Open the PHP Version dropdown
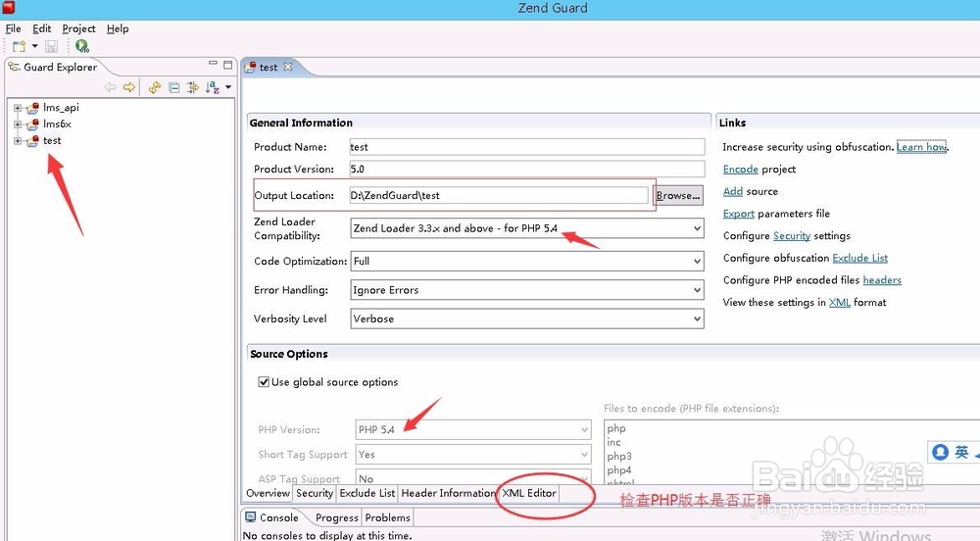The height and width of the screenshot is (541, 980). pos(473,430)
